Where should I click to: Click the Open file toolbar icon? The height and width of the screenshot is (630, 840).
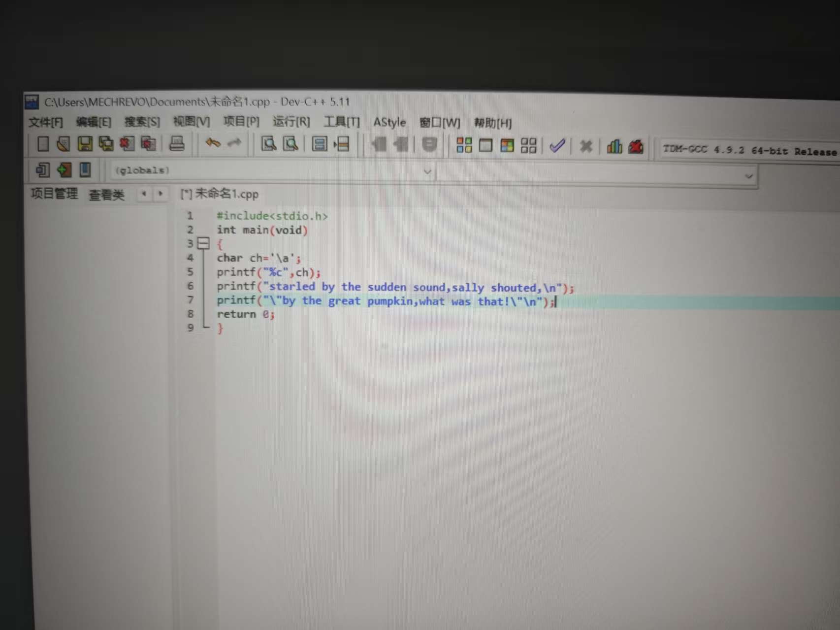tap(64, 144)
